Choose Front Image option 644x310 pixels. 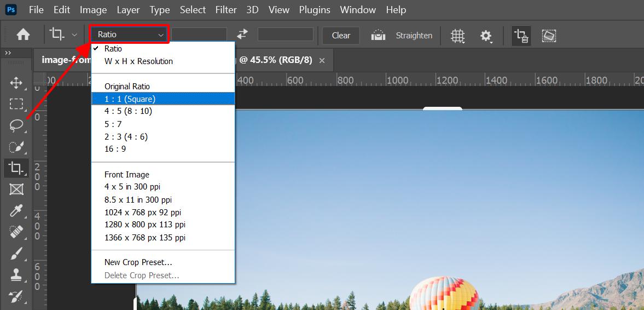tap(163, 174)
